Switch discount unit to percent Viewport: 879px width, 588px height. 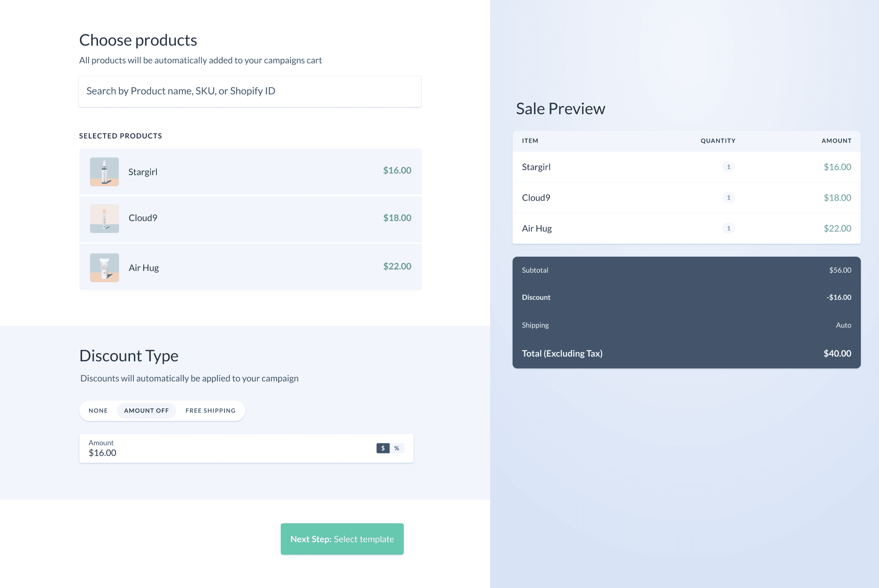point(397,448)
